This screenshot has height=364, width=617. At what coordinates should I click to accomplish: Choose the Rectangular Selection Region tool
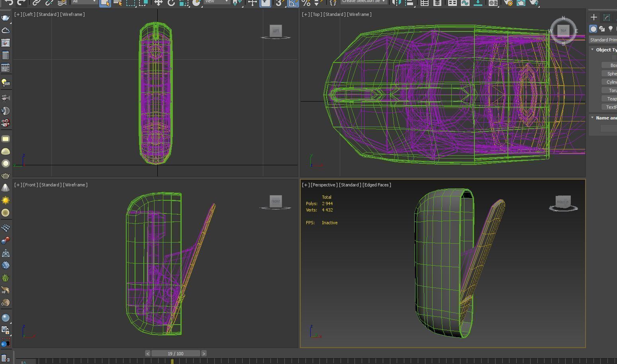[x=131, y=2]
